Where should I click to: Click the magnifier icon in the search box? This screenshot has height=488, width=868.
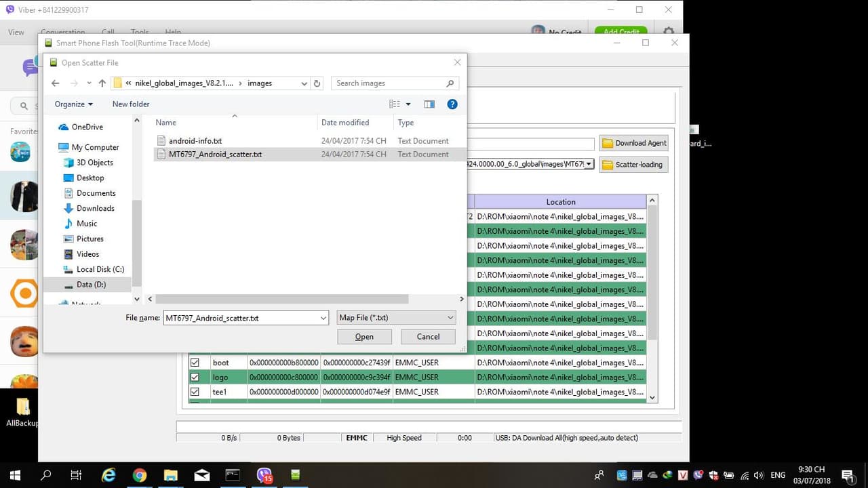pyautogui.click(x=450, y=83)
